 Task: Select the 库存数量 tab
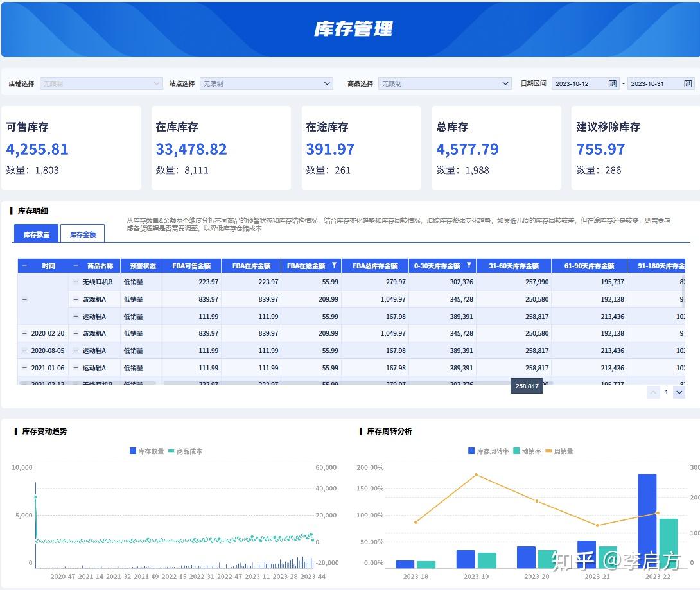click(35, 234)
